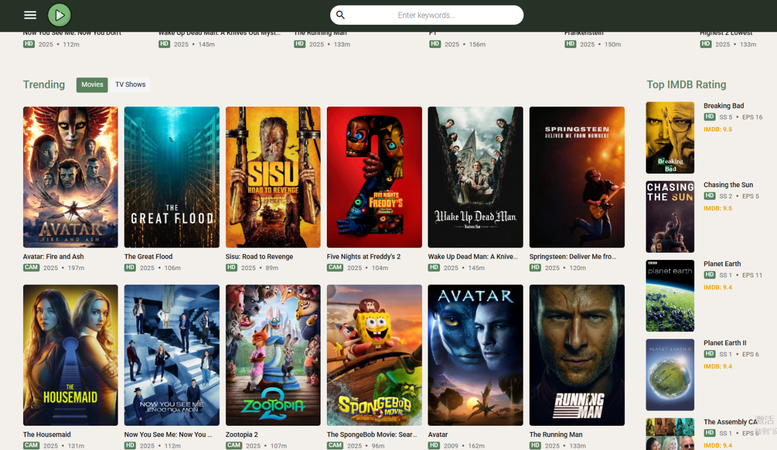Click the Chasing the Sun title link
The width and height of the screenshot is (777, 450).
pos(728,185)
